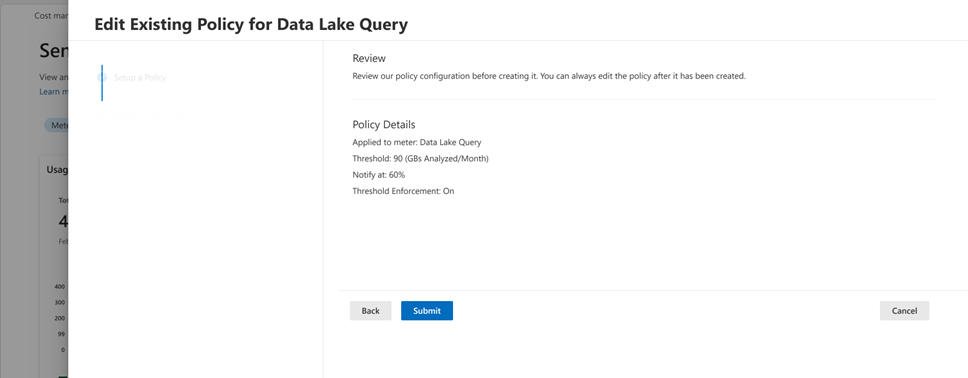
Task: Click the 'Edit Existing Policy for Data Lake Query' title
Action: 251,24
